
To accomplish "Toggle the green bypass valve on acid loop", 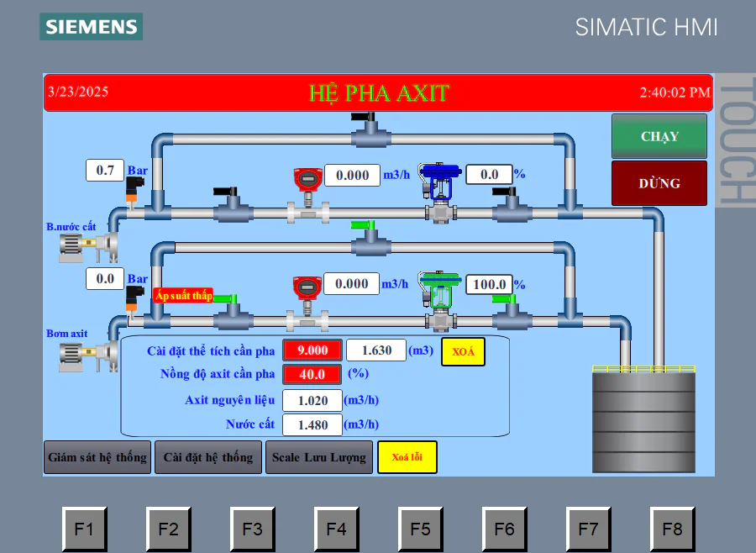I will (x=370, y=239).
